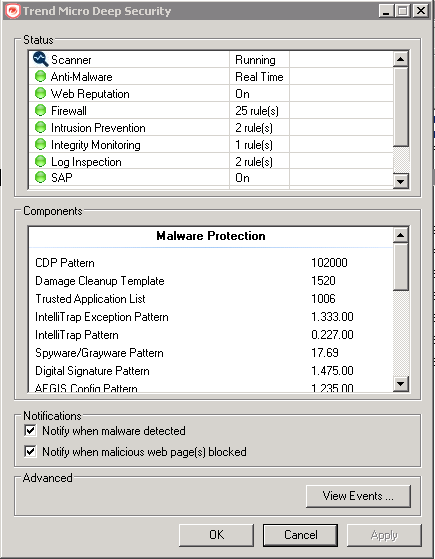Viewport: 435px width, 559px height.
Task: Close the Deep Security window
Action: tap(421, 11)
